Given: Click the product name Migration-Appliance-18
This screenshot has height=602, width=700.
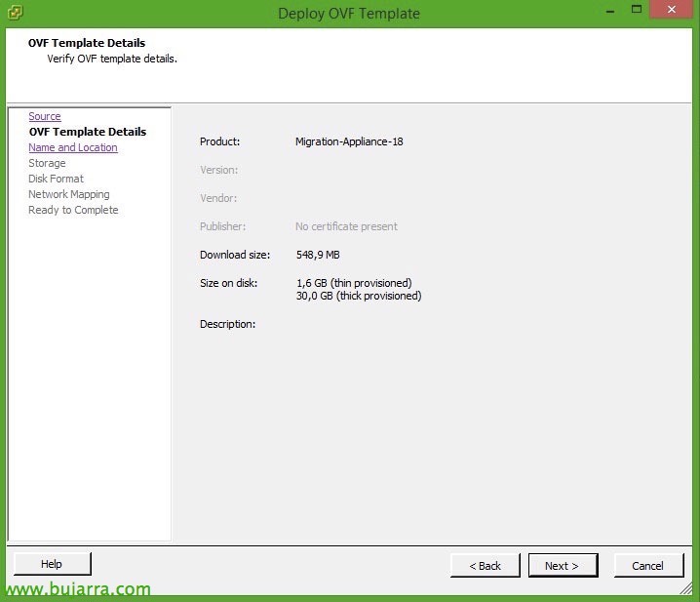Looking at the screenshot, I should coord(349,141).
